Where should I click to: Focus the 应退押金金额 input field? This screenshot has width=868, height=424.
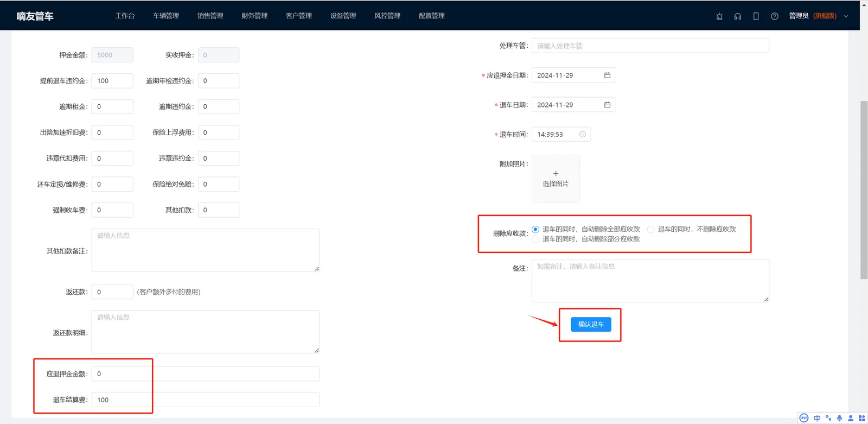point(206,374)
